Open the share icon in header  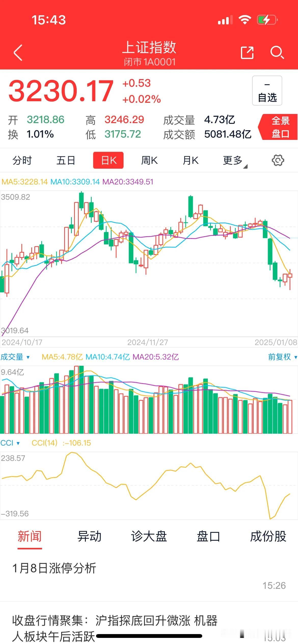(247, 53)
